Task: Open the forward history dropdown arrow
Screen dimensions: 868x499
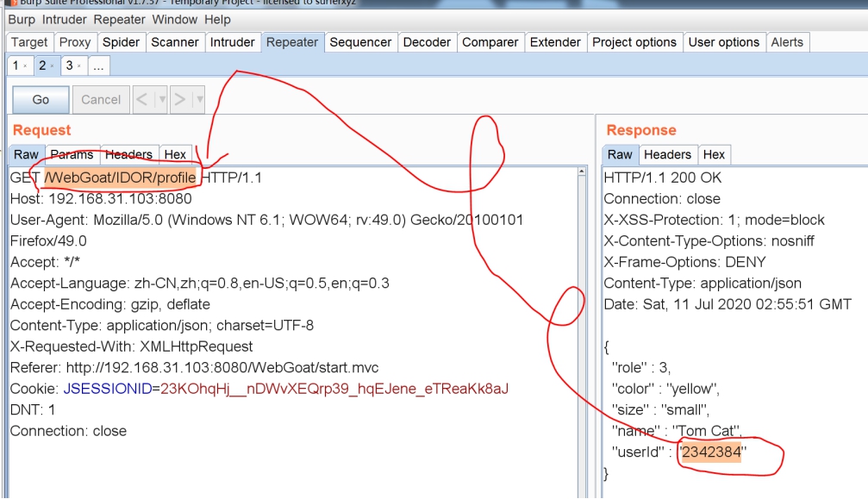Action: coord(199,100)
